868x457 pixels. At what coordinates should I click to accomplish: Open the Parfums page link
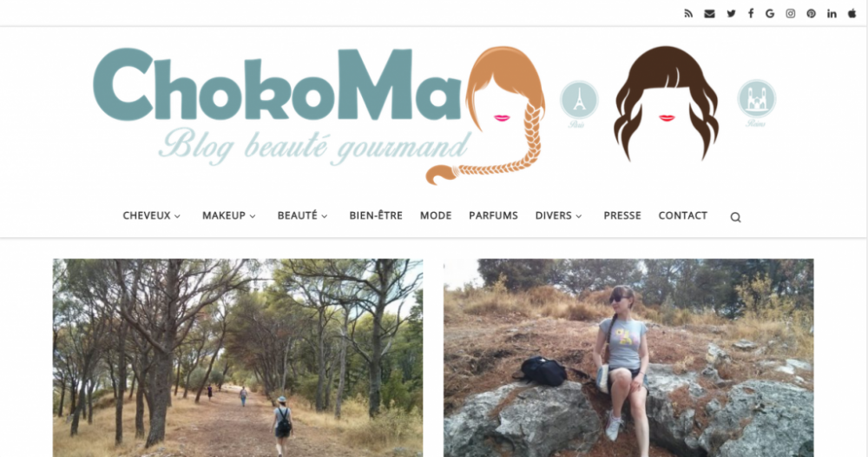[x=493, y=215]
